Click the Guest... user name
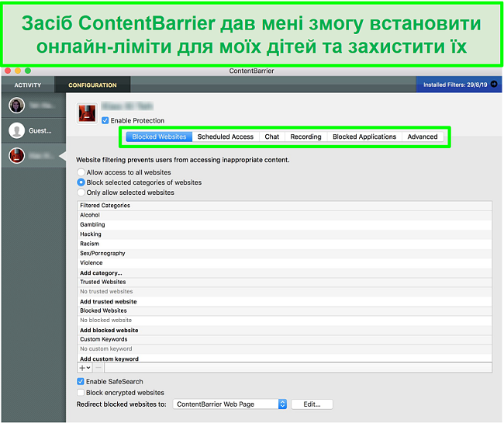504x423 pixels. coord(40,130)
